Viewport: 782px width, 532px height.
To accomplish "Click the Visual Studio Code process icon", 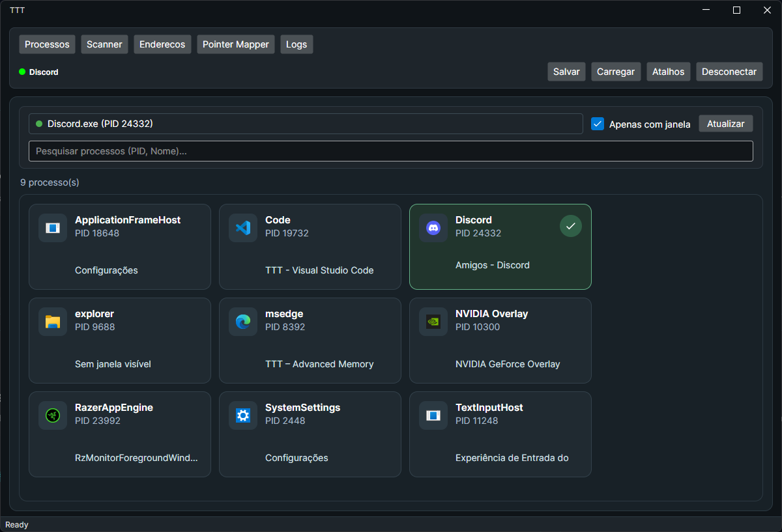I will coord(242,228).
